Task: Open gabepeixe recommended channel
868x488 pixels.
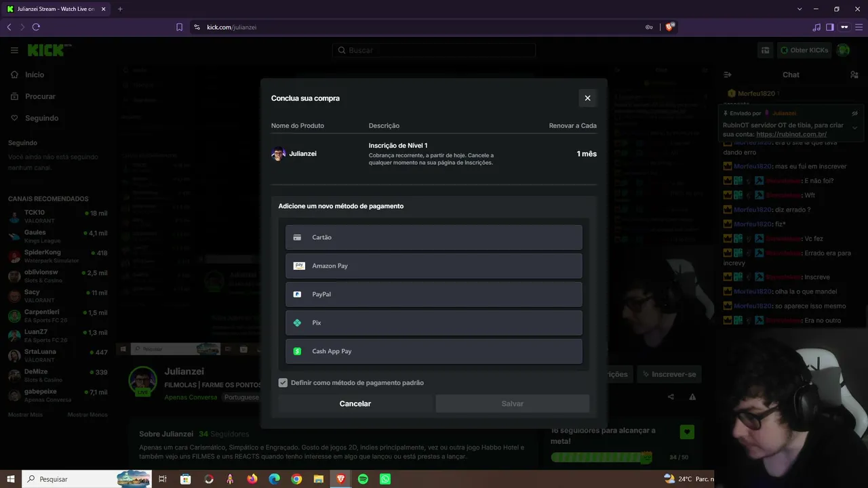Action: coord(58,396)
